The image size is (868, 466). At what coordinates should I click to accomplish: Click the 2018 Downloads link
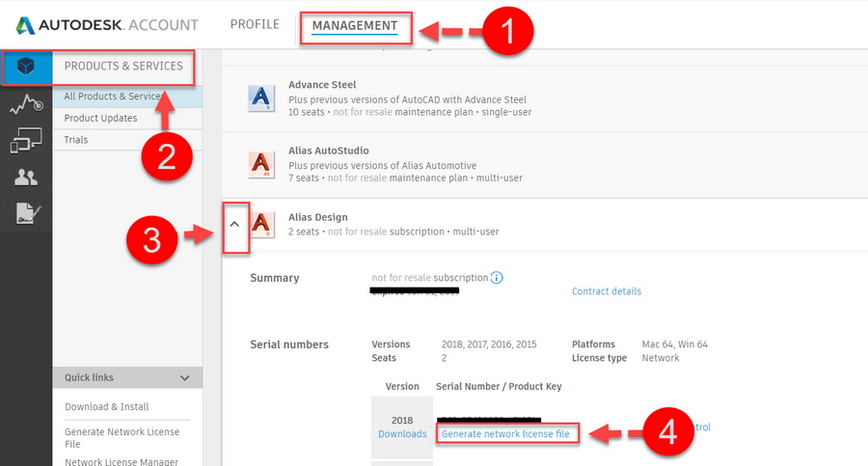[x=402, y=434]
